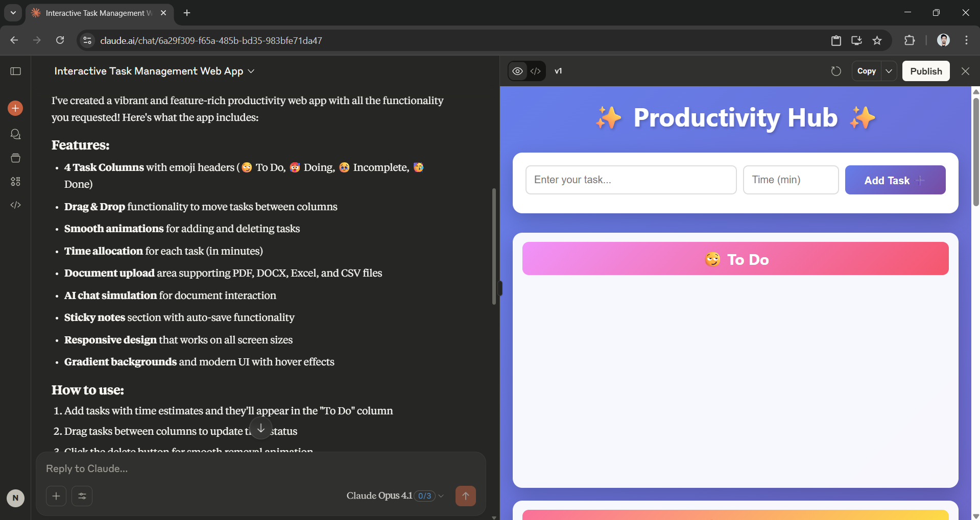The image size is (980, 520).
Task: Start a new chat with the plus icon
Action: point(15,108)
